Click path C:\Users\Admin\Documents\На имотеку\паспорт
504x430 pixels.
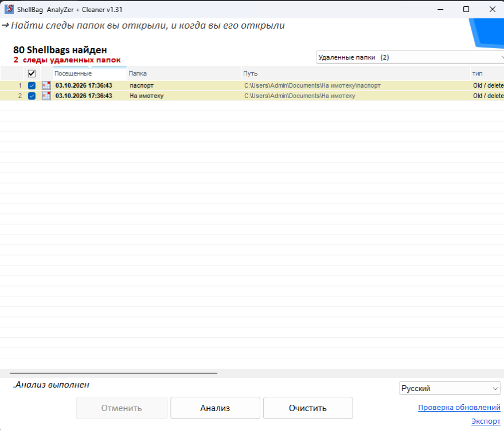click(312, 85)
